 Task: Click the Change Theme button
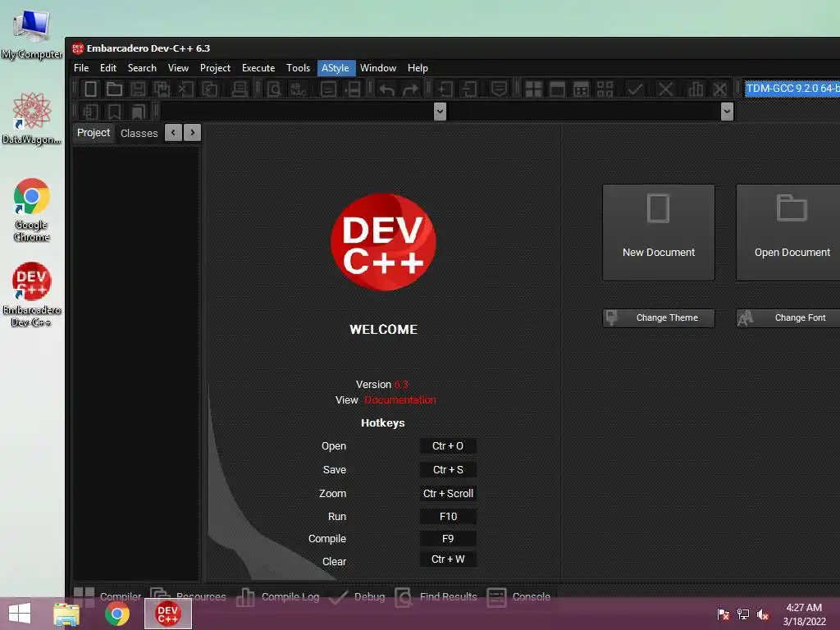[x=659, y=317]
